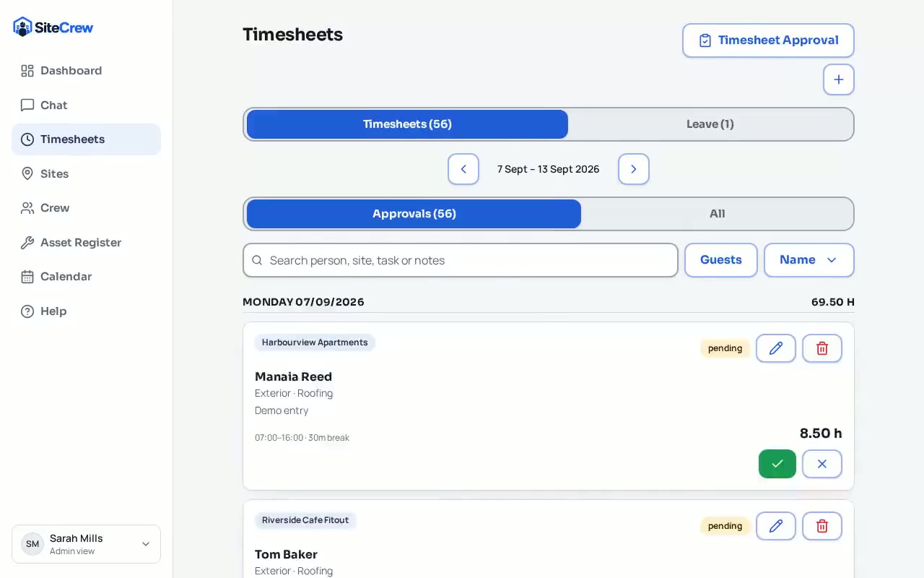Edit Tom Baker's timesheet entry

click(x=776, y=526)
